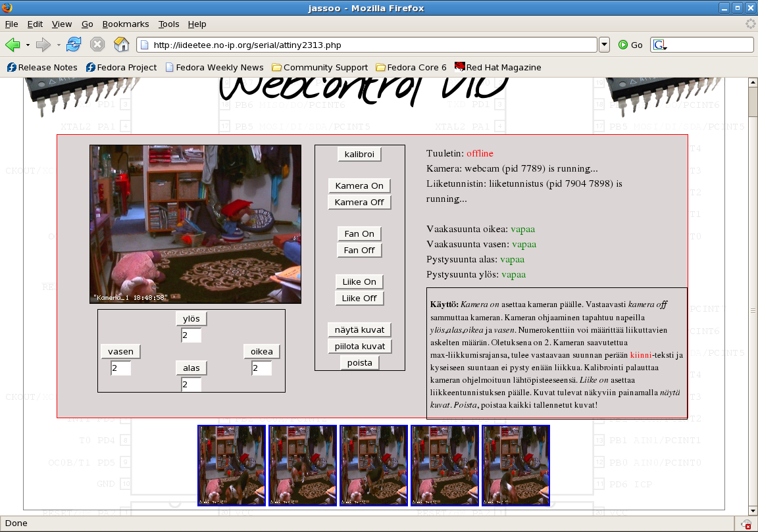Screen dimensions: 758x532
Task: Select the step field under vasen
Action: 120,368
